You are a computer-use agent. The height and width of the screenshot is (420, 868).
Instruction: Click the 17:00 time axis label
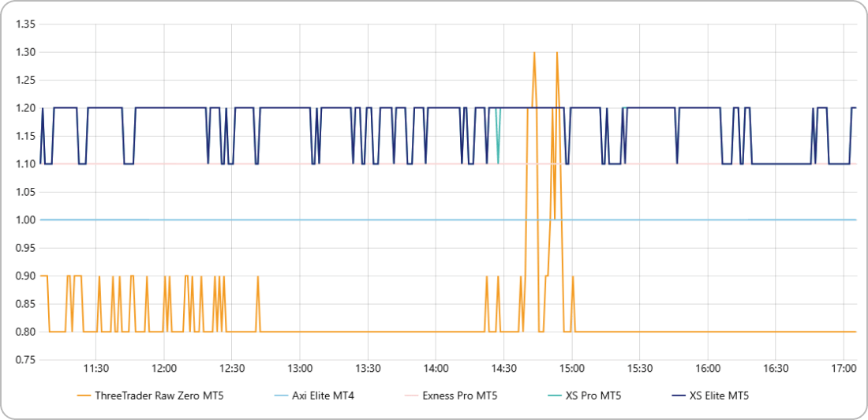point(844,368)
